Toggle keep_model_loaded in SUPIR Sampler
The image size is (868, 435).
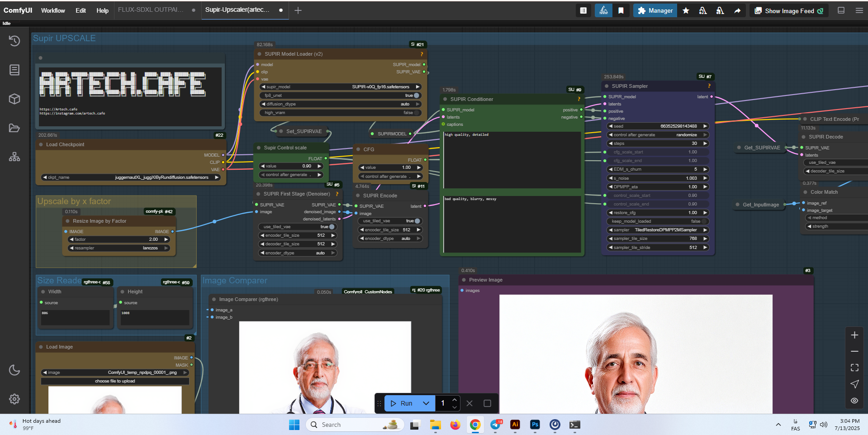[704, 221]
